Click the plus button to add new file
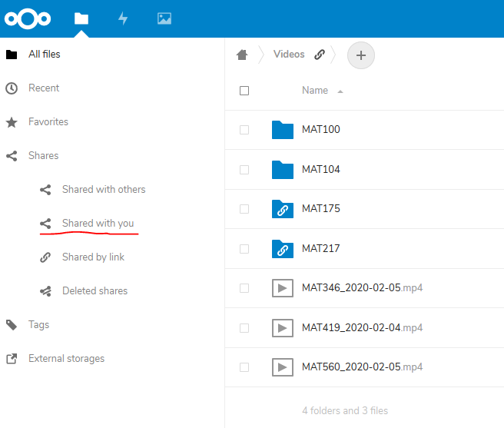Viewport: 504px width, 428px height. point(361,55)
